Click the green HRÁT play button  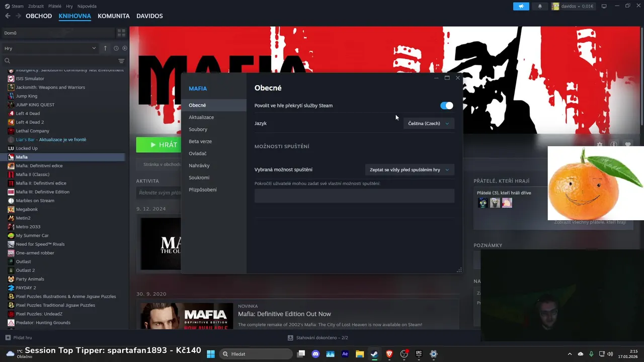(x=158, y=145)
